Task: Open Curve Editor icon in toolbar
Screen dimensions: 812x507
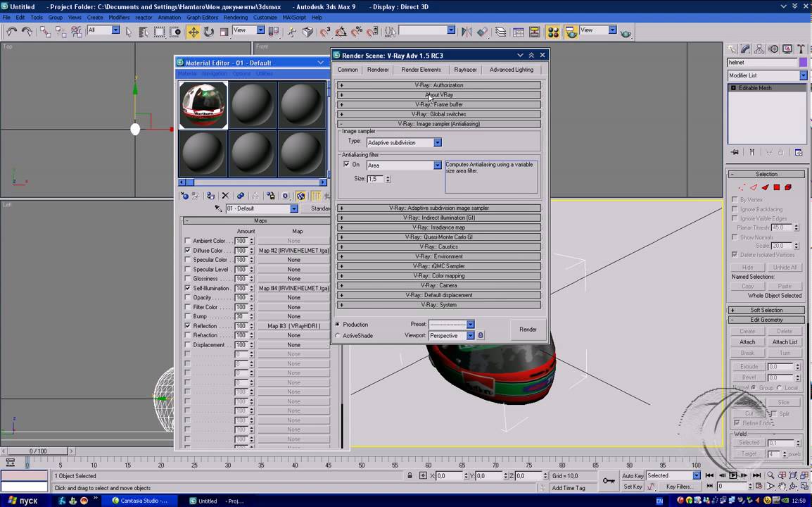Action: tap(519, 32)
